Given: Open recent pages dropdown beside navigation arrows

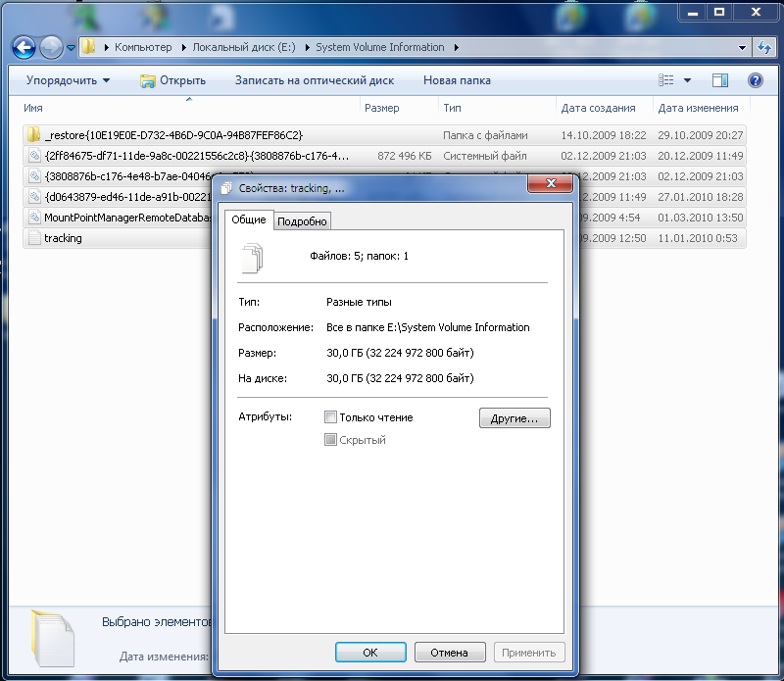Looking at the screenshot, I should [x=71, y=48].
